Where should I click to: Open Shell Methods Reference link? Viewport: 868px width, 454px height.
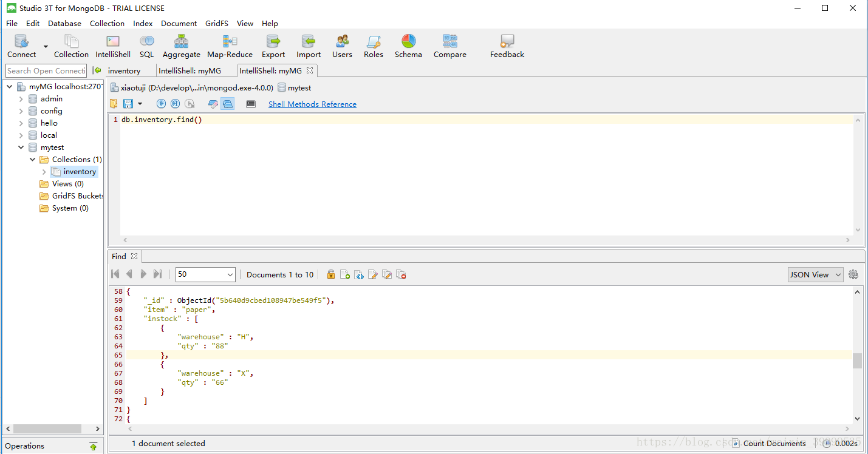click(x=312, y=104)
